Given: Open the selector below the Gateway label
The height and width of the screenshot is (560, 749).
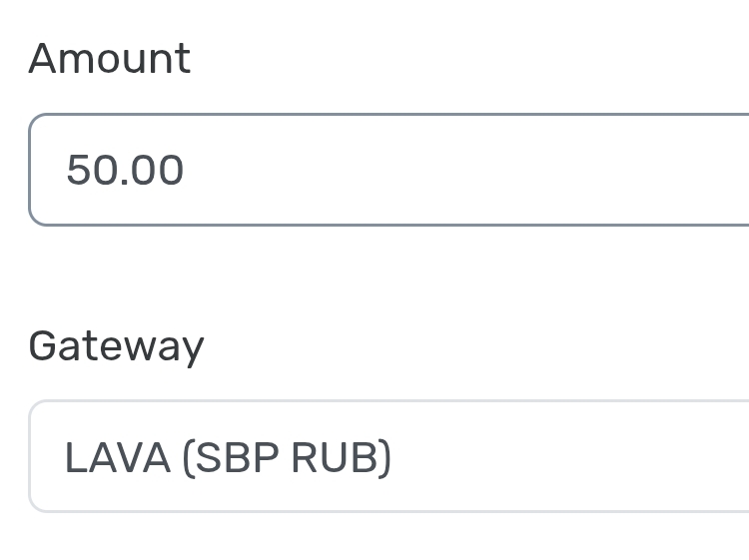Looking at the screenshot, I should 389,456.
